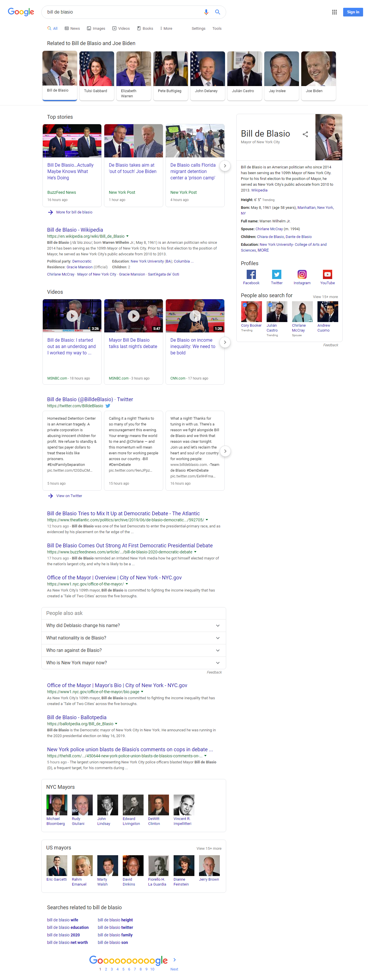Open the Instagram profile icon

(302, 274)
